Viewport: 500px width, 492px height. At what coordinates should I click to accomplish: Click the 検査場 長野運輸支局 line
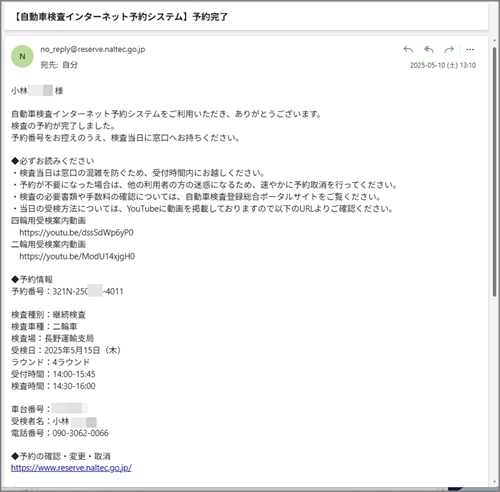(x=52, y=339)
